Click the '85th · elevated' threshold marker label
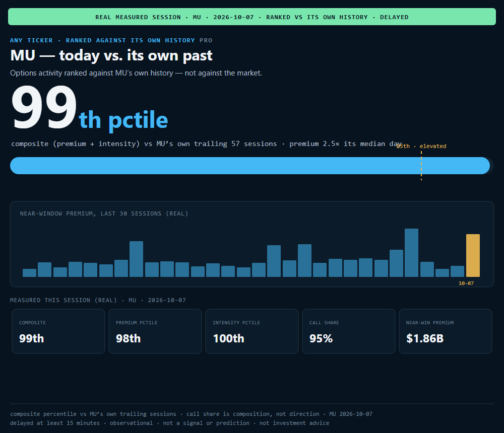504x433 pixels. point(421,146)
